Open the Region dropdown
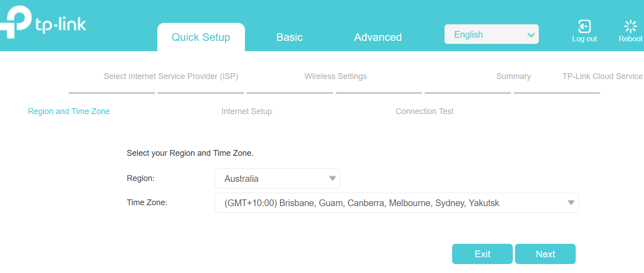Viewport: 644px width, 273px height. coord(277,178)
